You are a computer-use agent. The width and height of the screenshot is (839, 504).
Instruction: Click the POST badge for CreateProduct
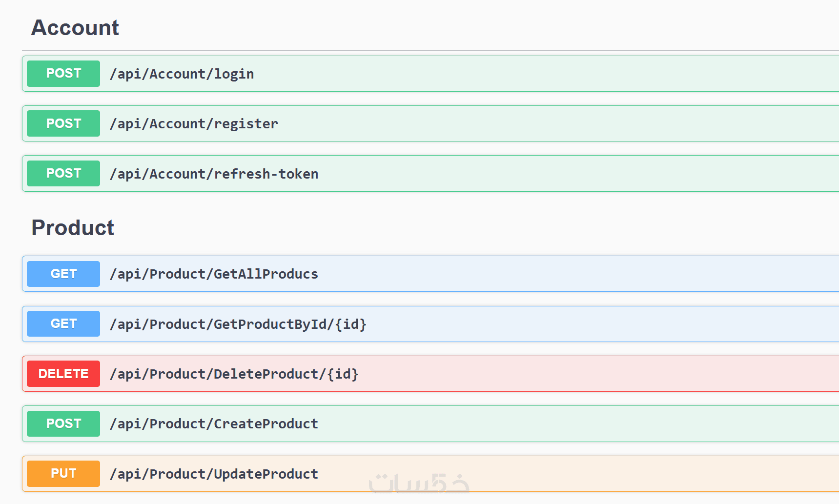click(63, 423)
